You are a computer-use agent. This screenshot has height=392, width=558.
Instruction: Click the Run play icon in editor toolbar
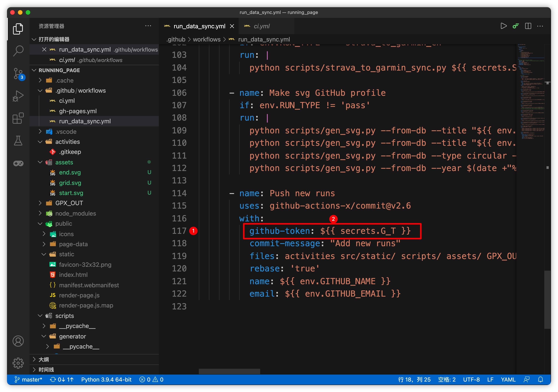click(504, 26)
